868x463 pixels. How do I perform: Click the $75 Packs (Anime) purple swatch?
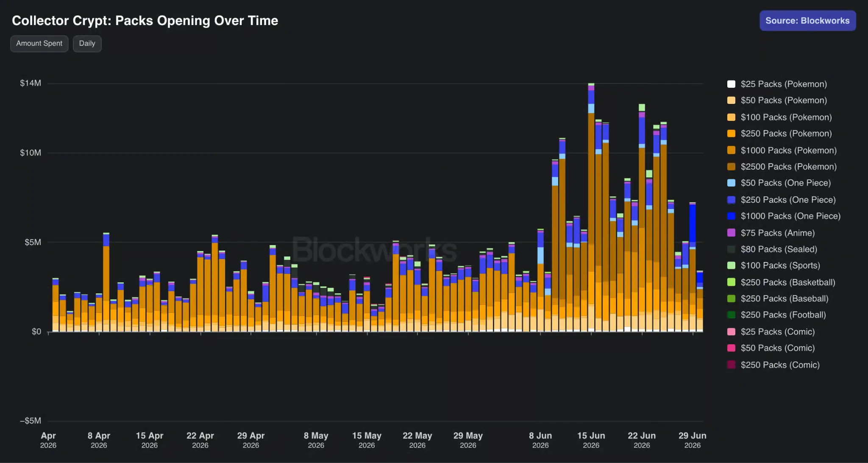[x=731, y=233]
